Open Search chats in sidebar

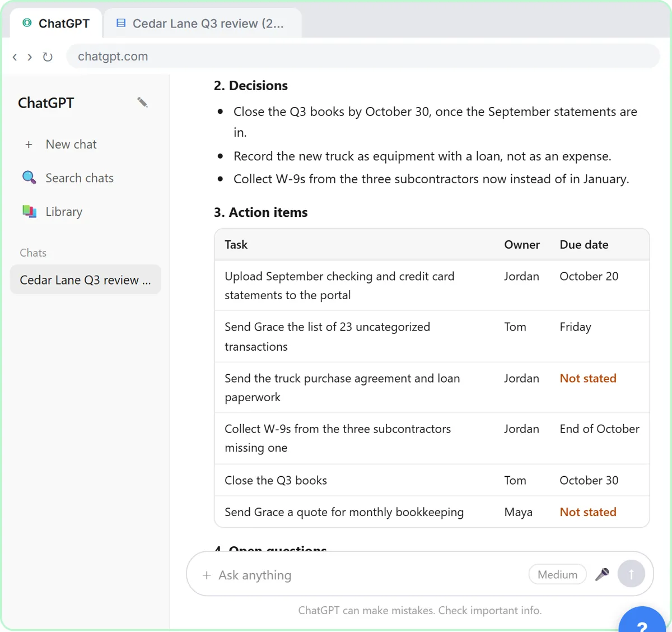click(x=85, y=178)
